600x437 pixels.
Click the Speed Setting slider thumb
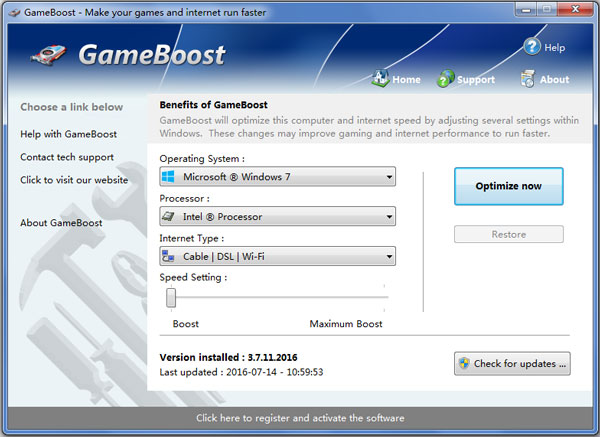[171, 297]
